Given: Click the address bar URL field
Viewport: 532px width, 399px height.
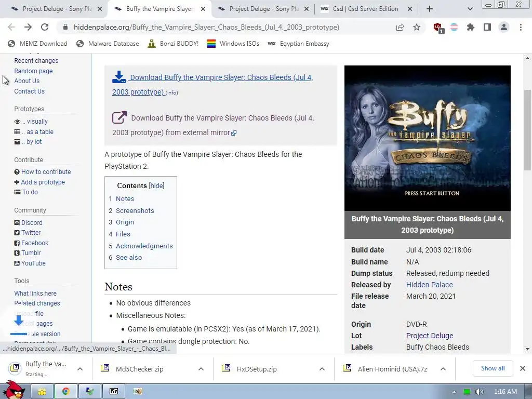Looking at the screenshot, I should [x=206, y=27].
